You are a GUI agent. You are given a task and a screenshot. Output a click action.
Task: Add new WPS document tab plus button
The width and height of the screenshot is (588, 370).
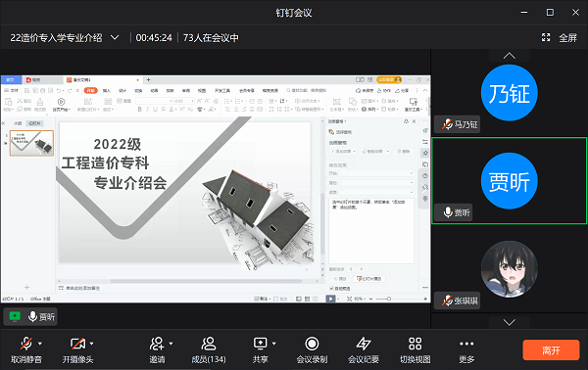149,79
